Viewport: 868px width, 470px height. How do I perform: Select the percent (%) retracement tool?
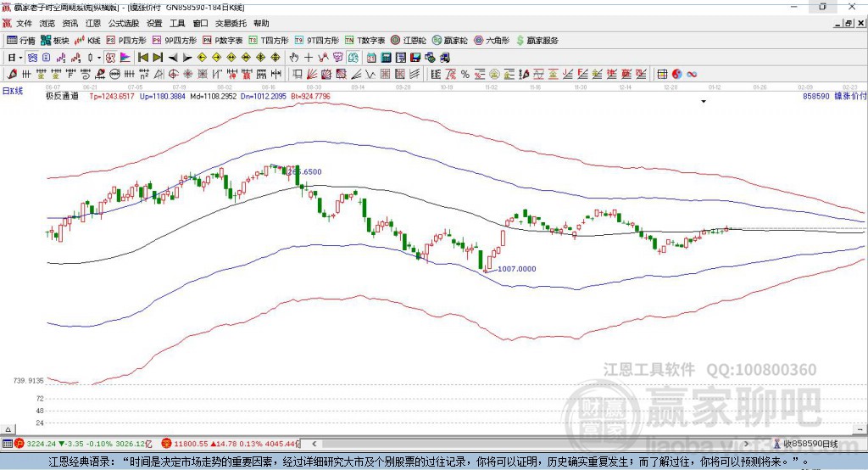pyautogui.click(x=465, y=75)
